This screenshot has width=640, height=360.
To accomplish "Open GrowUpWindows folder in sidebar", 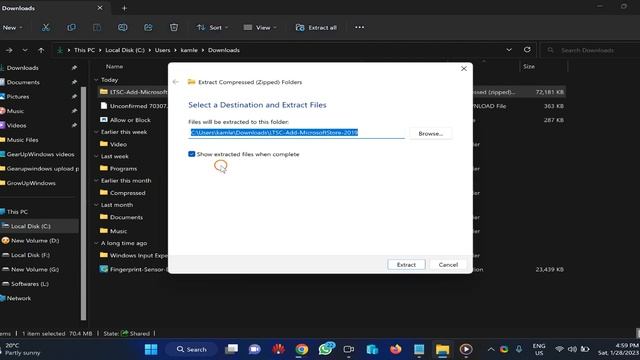I will (31, 183).
